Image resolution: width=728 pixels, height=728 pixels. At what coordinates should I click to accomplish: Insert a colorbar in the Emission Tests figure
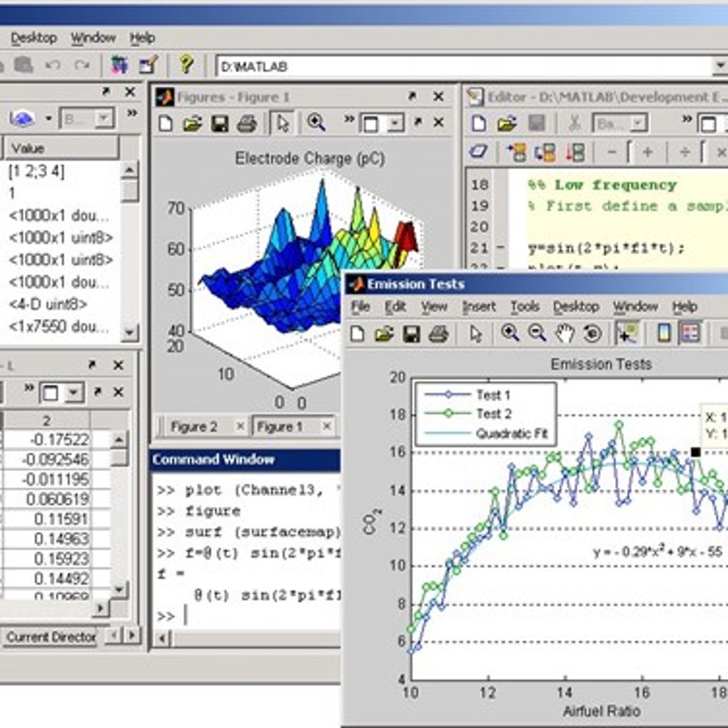point(662,333)
